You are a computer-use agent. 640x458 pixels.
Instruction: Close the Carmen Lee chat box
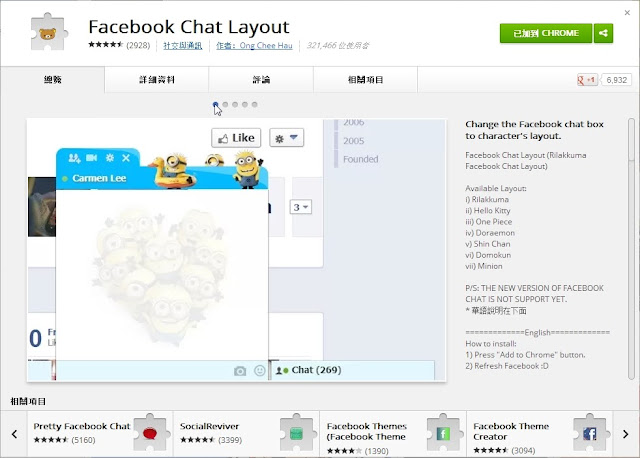[126, 158]
